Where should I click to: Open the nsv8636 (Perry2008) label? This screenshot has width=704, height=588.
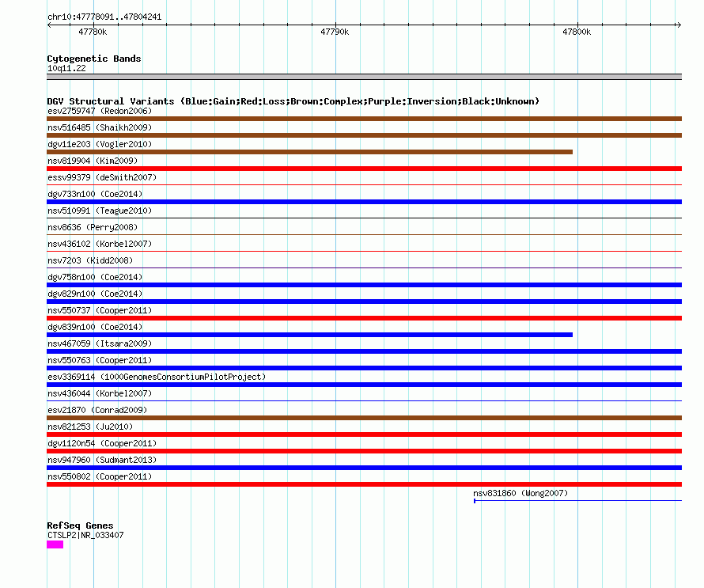point(93,227)
